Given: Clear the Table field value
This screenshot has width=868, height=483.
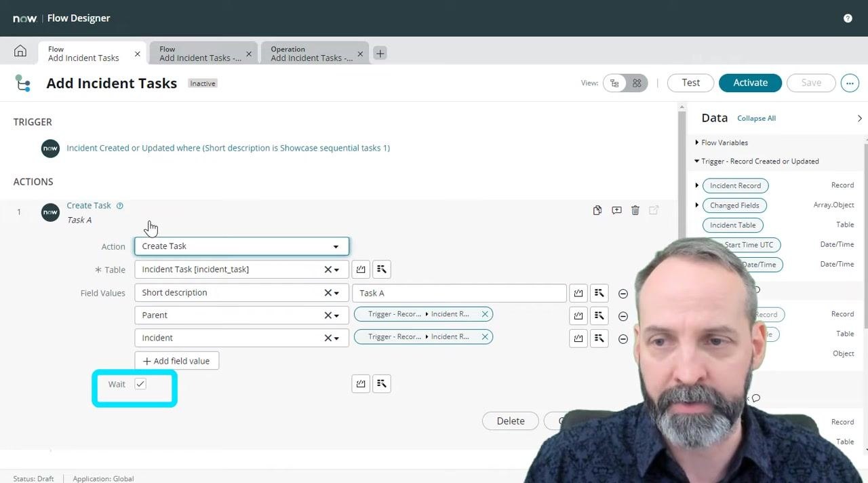Looking at the screenshot, I should (x=328, y=270).
